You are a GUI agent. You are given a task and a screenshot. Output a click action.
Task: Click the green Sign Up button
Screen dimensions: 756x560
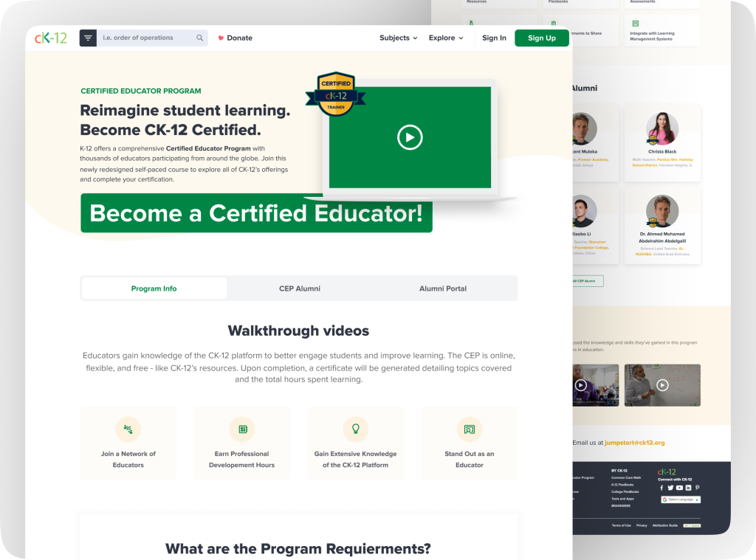[541, 38]
